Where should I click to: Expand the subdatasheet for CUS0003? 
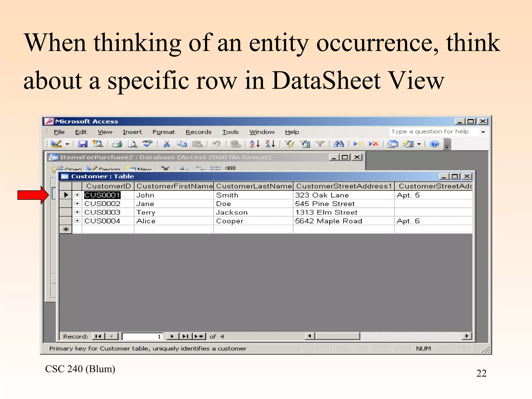click(77, 212)
